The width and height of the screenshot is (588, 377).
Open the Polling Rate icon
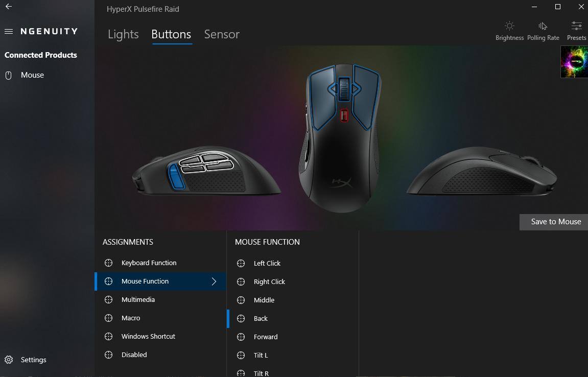tap(543, 26)
